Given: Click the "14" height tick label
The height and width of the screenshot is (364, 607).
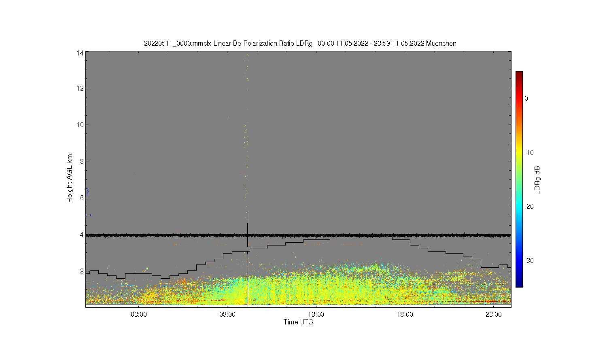Looking at the screenshot, I should pyautogui.click(x=80, y=53).
